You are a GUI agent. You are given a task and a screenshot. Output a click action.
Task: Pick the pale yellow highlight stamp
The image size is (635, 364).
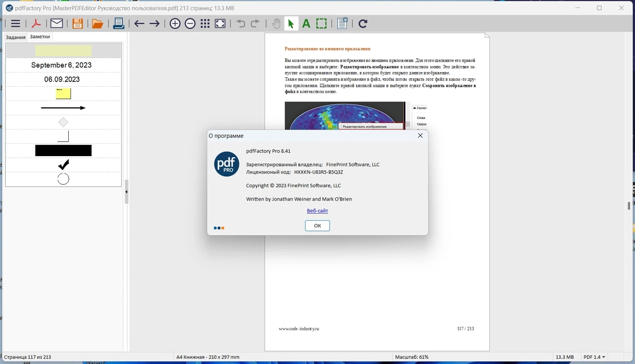(x=63, y=51)
